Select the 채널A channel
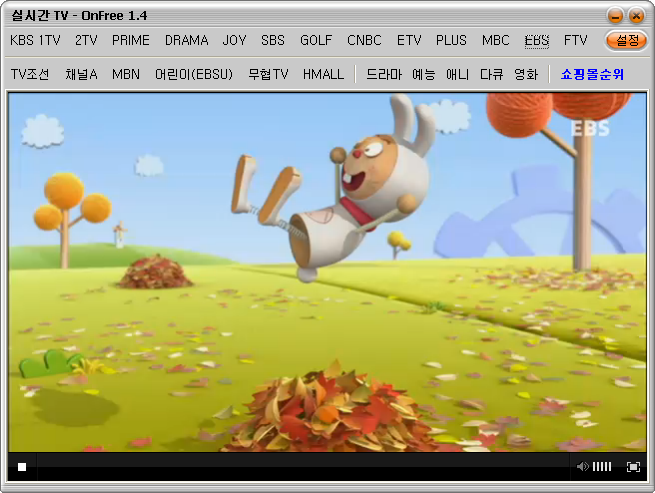 [81, 74]
